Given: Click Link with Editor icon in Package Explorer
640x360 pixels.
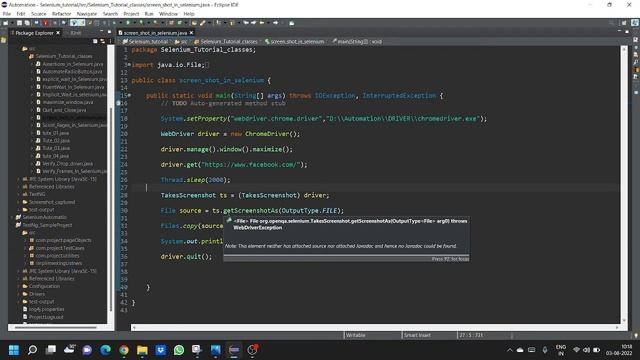Looking at the screenshot, I should coord(102,41).
